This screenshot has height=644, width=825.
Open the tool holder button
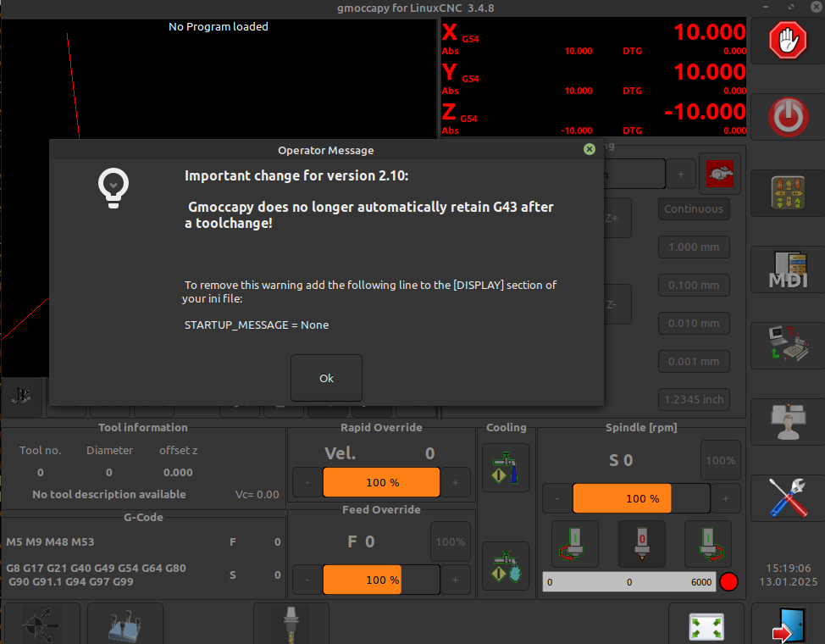tap(291, 625)
